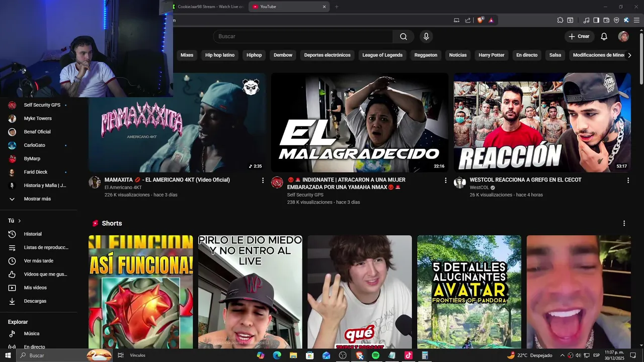Open Ver más tarde in the sidebar
Screen dimensions: 644x362
38,260
